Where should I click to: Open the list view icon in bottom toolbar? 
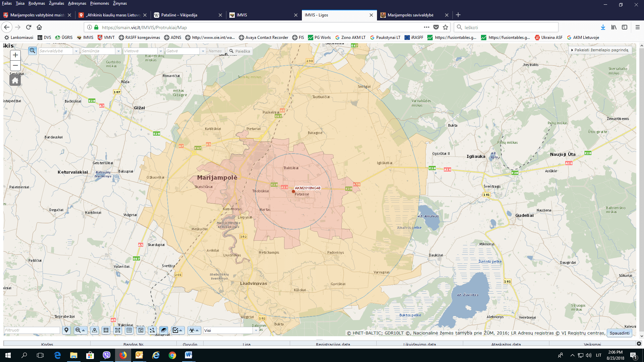(x=129, y=330)
